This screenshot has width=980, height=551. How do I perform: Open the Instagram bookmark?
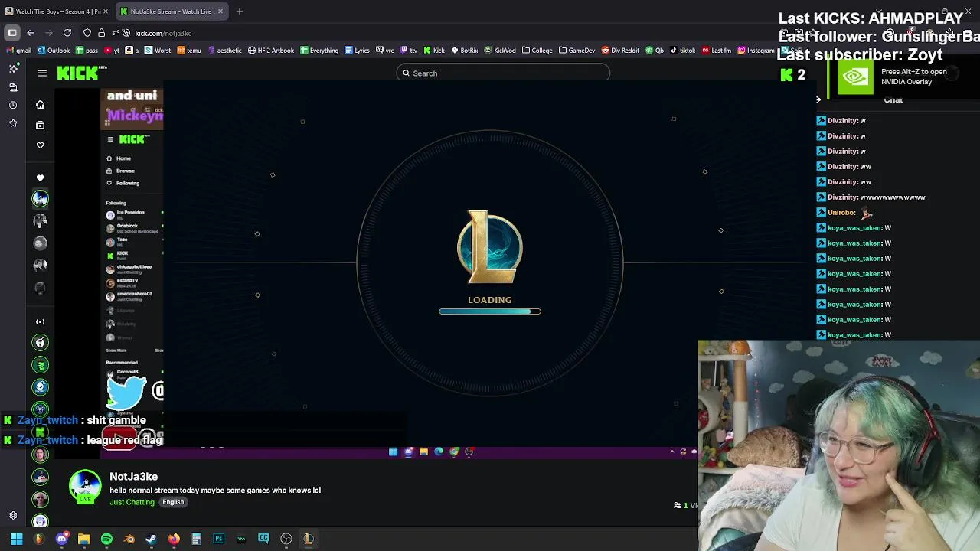tap(756, 51)
